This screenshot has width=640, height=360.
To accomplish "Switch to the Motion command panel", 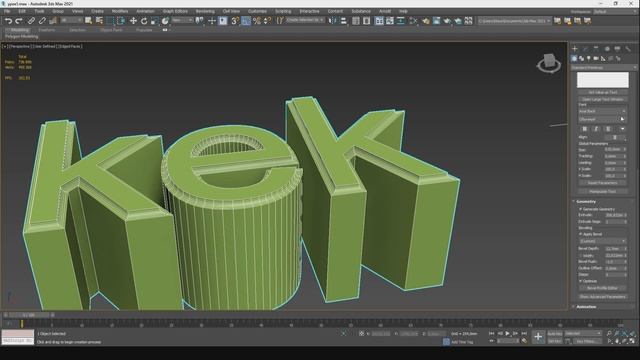I will (x=607, y=49).
